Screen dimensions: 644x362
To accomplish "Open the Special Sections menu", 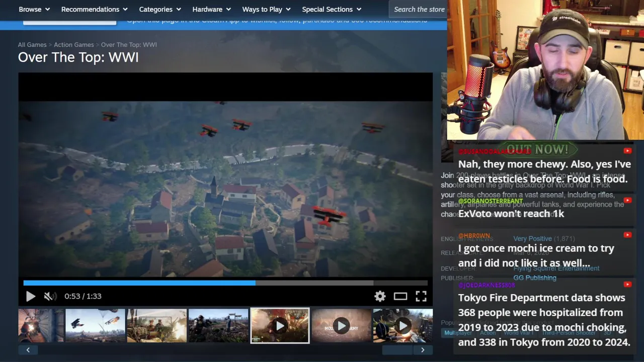I will pos(332,9).
